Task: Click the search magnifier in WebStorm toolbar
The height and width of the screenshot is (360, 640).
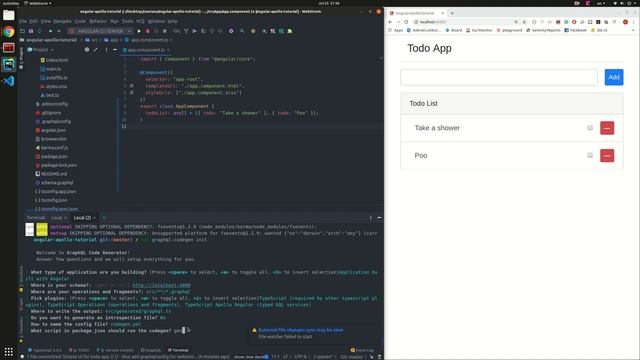Action: [242, 31]
